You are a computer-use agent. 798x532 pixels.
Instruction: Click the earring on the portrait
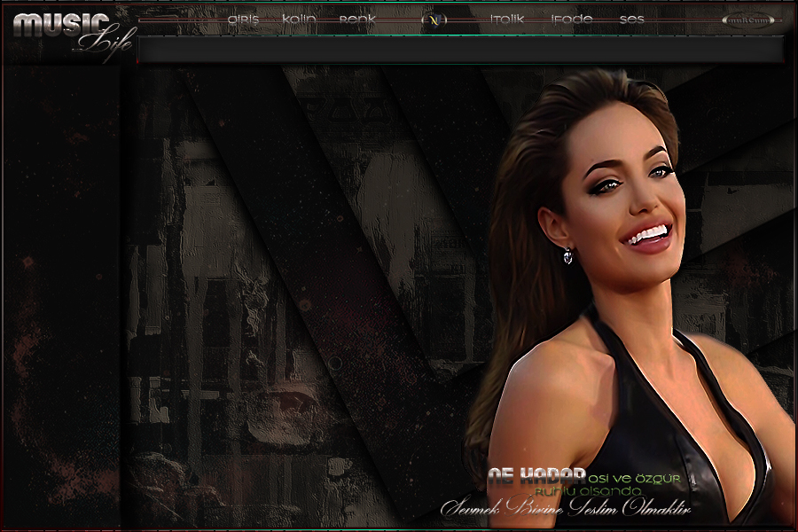click(x=567, y=256)
